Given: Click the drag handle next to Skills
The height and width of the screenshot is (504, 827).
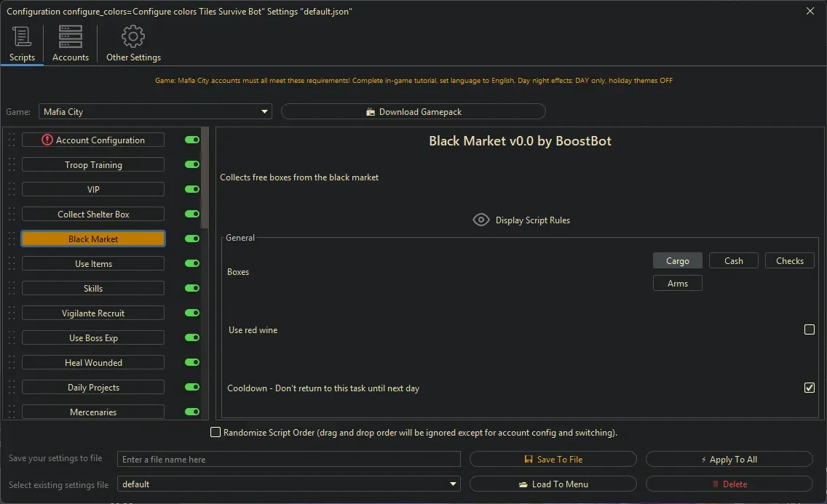Looking at the screenshot, I should tap(12, 289).
